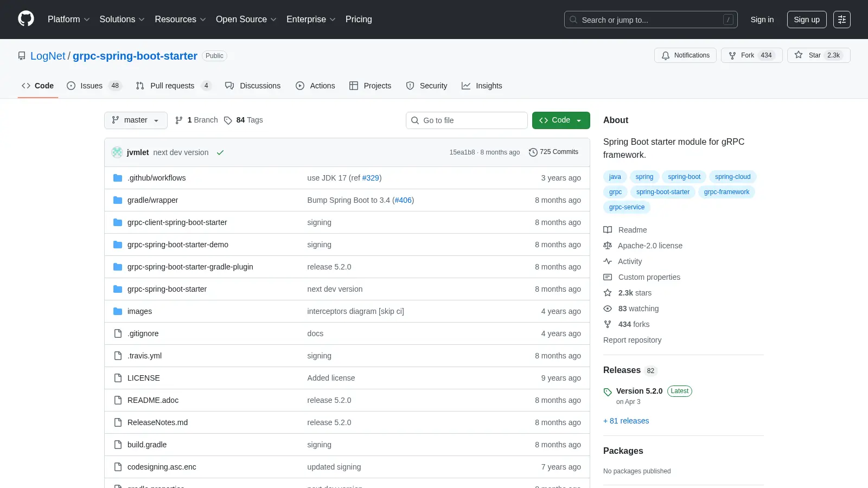Open the grpc-spring-boot-starter-demo folder
This screenshot has width=868, height=488.
pyautogui.click(x=178, y=245)
